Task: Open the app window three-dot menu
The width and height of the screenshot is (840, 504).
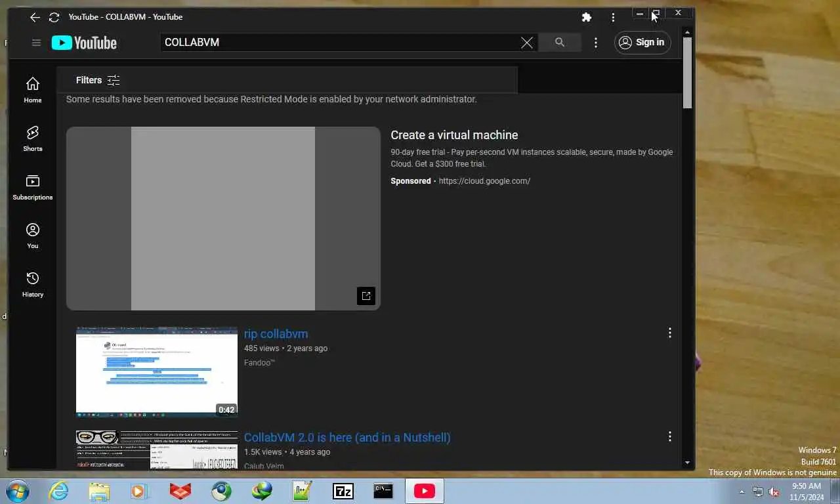Action: (613, 18)
